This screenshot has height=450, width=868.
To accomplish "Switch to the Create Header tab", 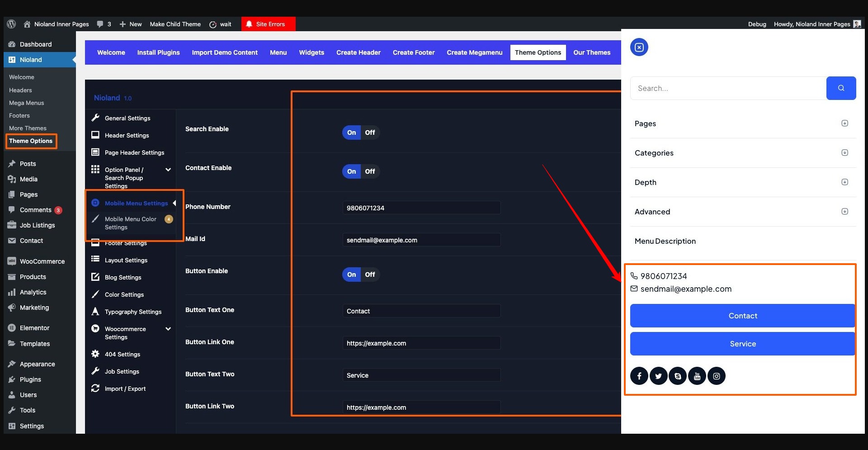I will [x=358, y=52].
